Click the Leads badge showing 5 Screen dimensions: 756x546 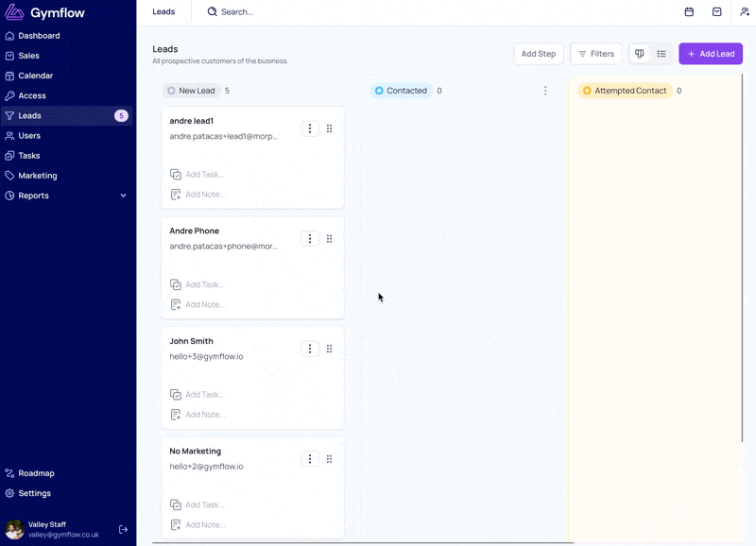pos(121,115)
